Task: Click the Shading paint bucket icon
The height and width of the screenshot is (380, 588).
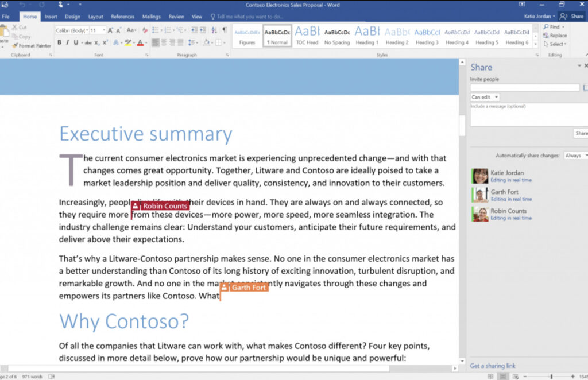Action: tap(206, 42)
